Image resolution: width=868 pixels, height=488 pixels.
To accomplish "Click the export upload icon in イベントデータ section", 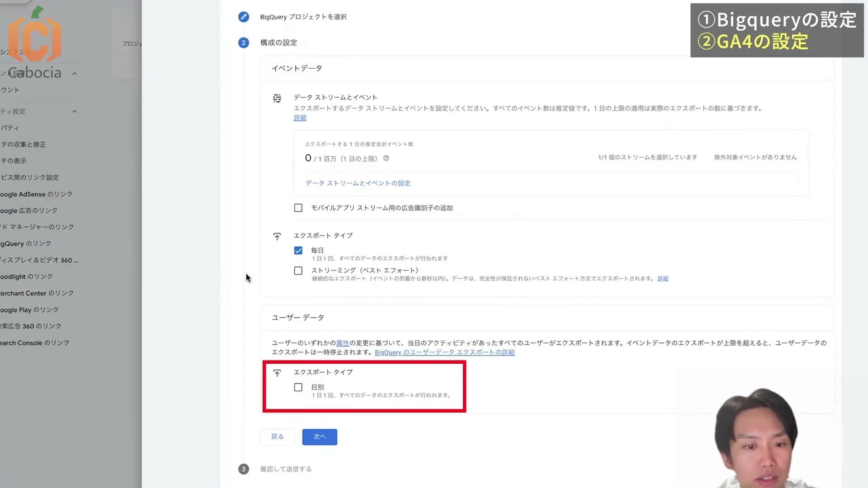I will tap(277, 236).
